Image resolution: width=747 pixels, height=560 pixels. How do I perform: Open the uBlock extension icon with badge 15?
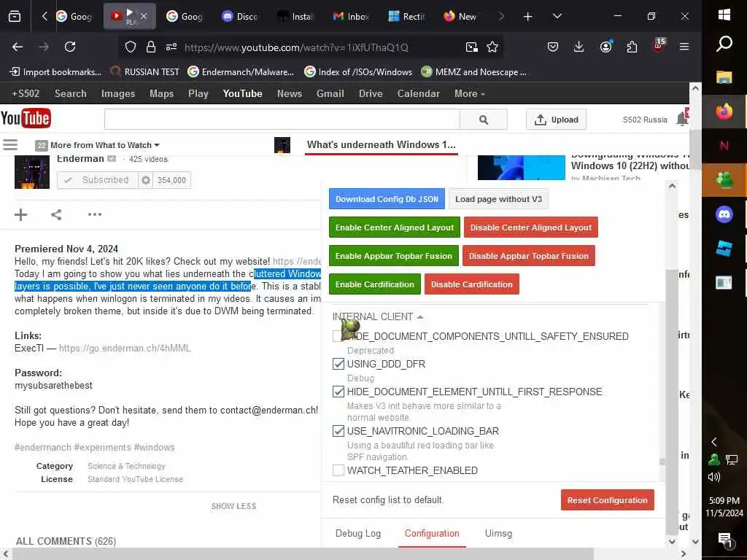(x=659, y=46)
